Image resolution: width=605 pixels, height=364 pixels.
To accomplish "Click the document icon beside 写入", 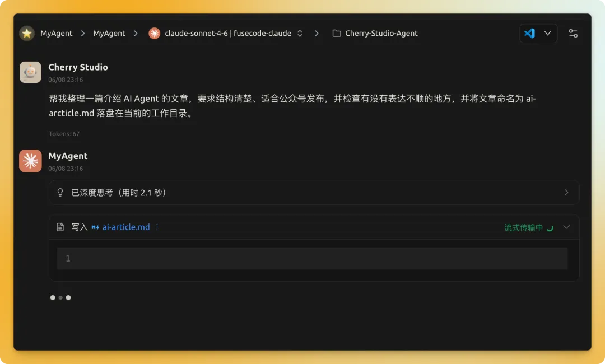I will point(60,227).
